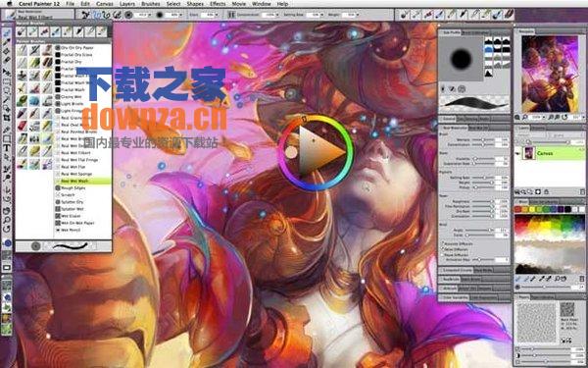The image size is (588, 368).
Task: Select the Brush tool in the toolbox
Action: (x=7, y=33)
